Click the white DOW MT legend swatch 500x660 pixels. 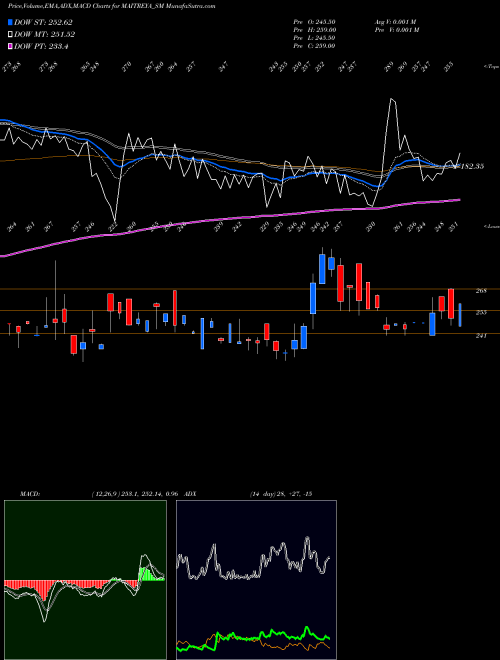(x=10, y=35)
